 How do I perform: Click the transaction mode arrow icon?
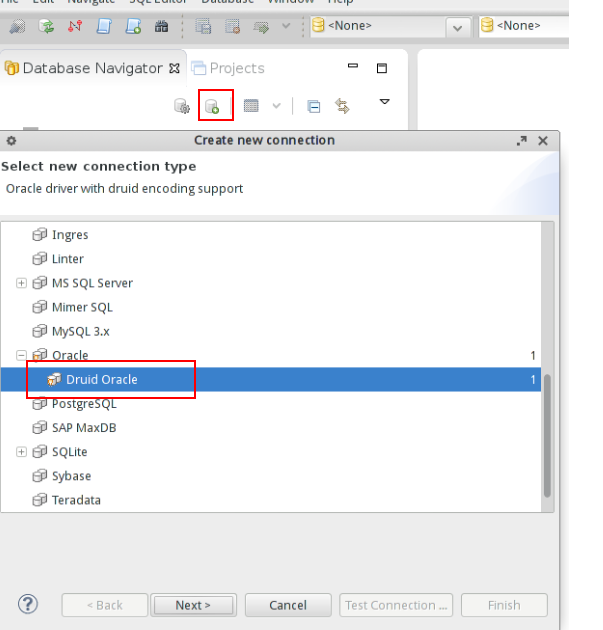tap(261, 27)
